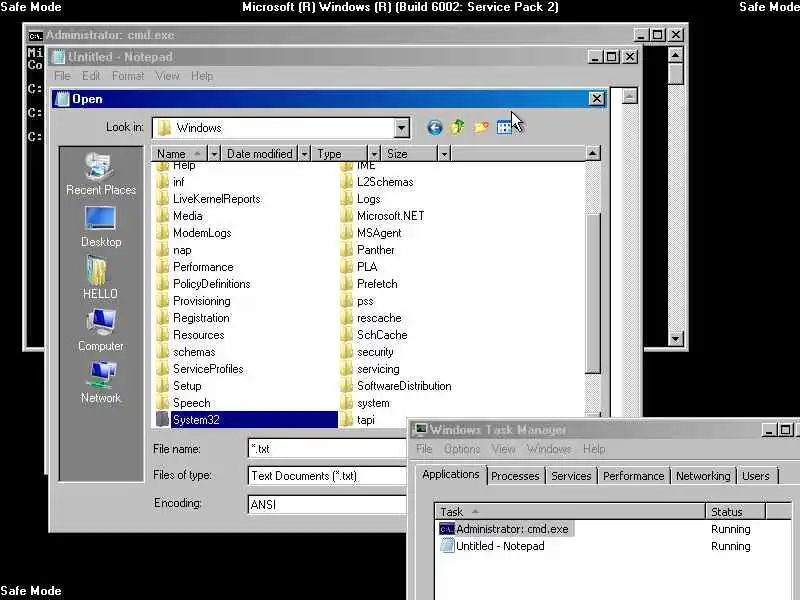The width and height of the screenshot is (800, 600).
Task: Open the Files of type combo box
Action: click(x=327, y=476)
